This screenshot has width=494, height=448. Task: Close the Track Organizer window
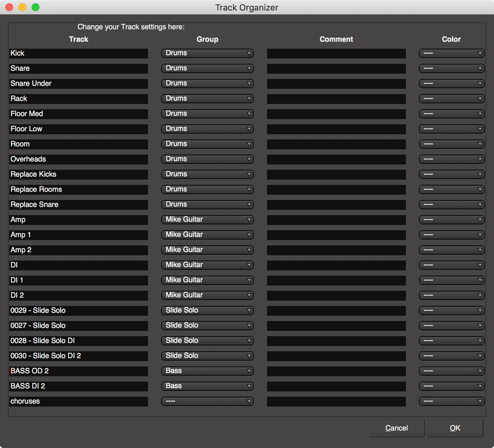[9, 7]
